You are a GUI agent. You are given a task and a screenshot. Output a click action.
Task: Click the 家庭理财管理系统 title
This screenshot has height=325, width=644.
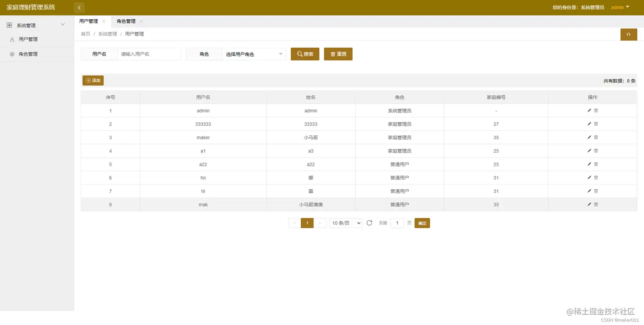31,7
